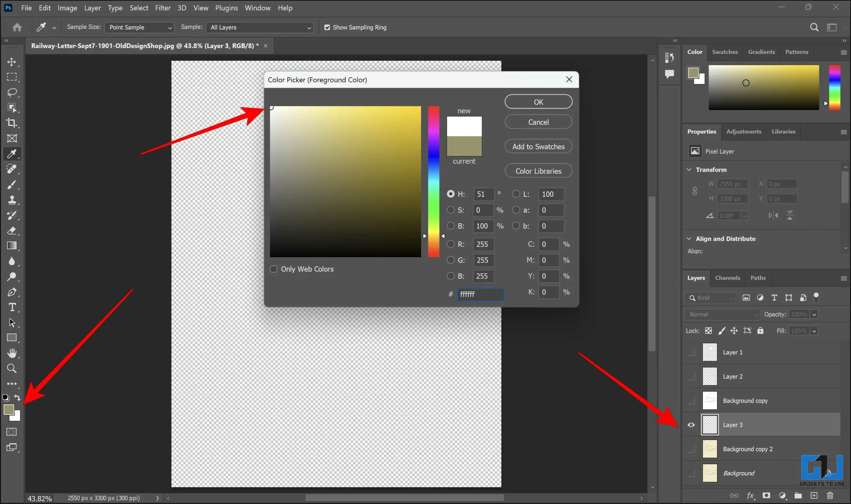Screen dimensions: 851x504
Task: Select the Eraser tool
Action: (x=12, y=231)
